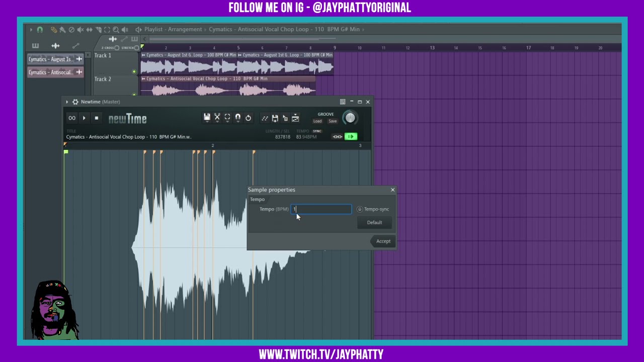Screen dimensions: 644x362
Task: Show audio clips in the picker panel
Action: click(55, 46)
